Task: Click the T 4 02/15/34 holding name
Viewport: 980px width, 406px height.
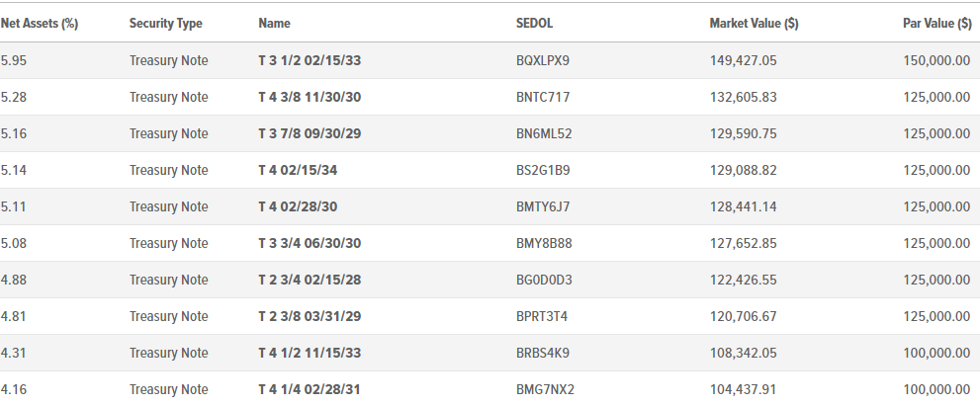Action: (x=298, y=171)
